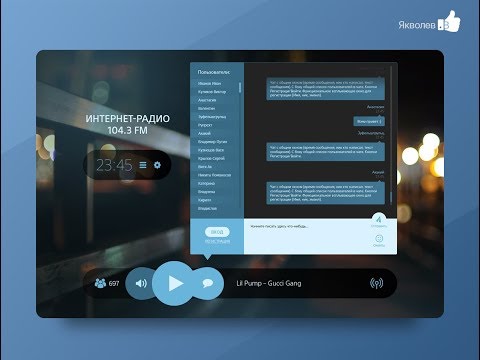480x360 pixels.
Task: Select user Кузнецов Вася in the users list
Action: click(x=211, y=150)
